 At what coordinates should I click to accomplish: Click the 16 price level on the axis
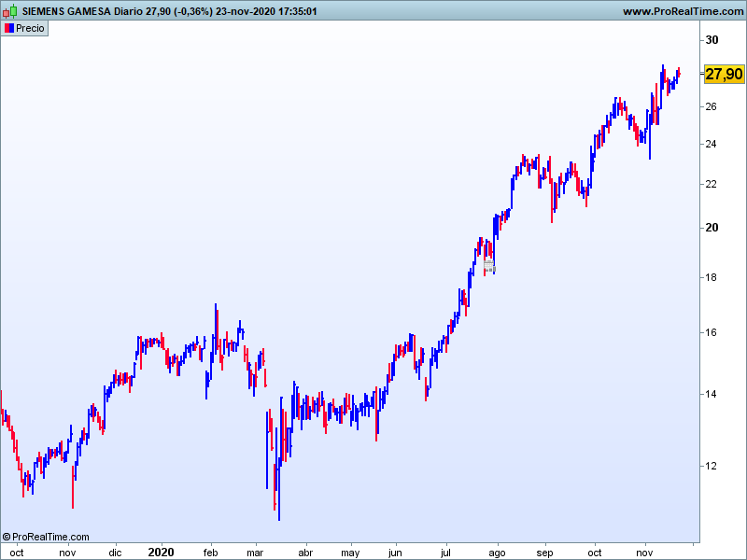pos(712,332)
